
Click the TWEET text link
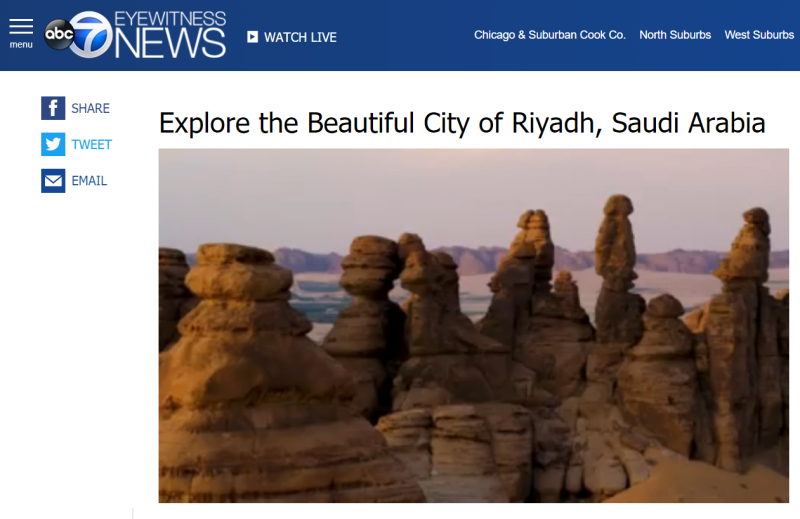(91, 144)
